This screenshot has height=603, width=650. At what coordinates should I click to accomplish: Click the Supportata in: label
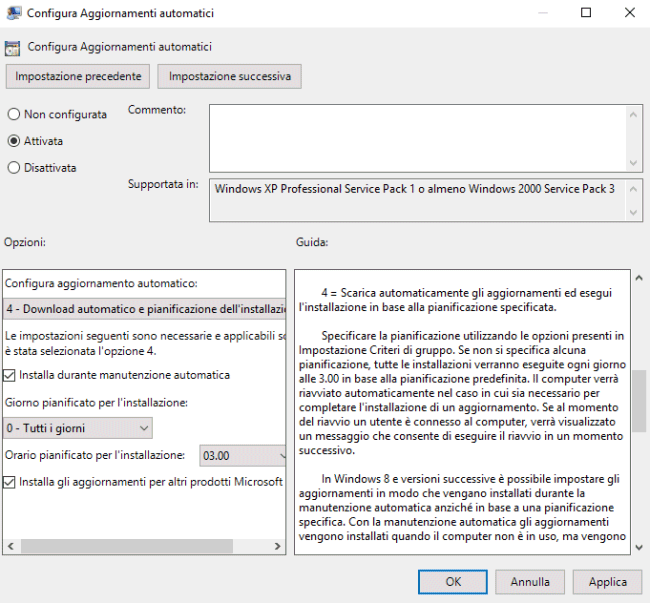(x=163, y=184)
